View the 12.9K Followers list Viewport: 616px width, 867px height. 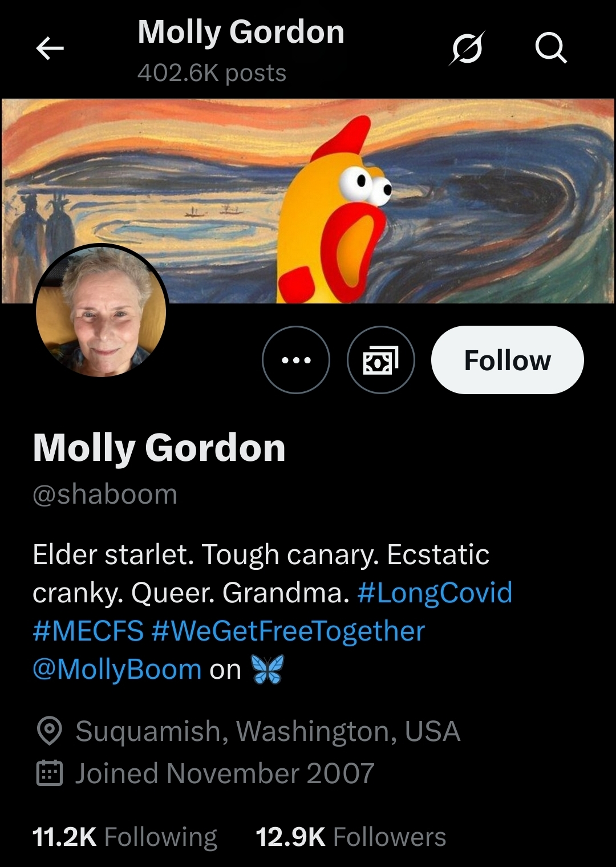(351, 837)
